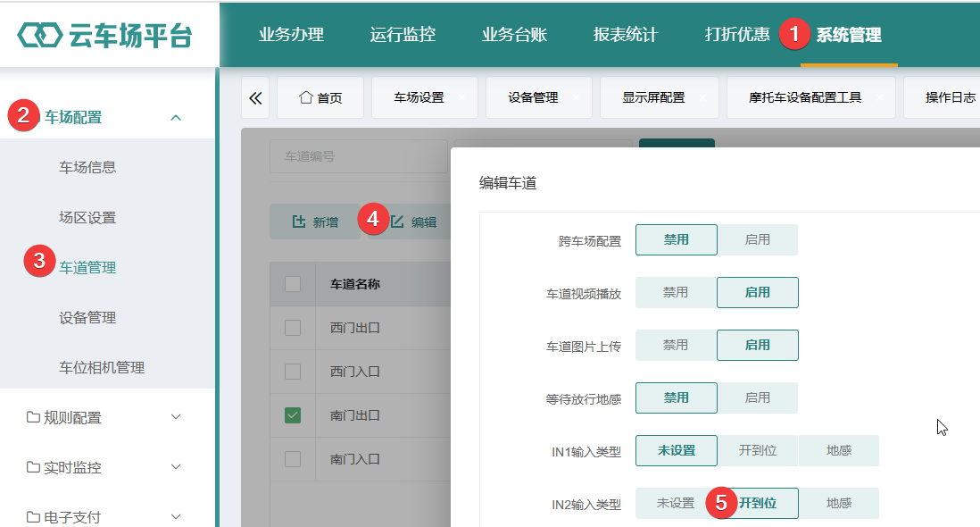This screenshot has width=980, height=527.
Task: Set IN2输入类型 to 地感
Action: [x=839, y=503]
